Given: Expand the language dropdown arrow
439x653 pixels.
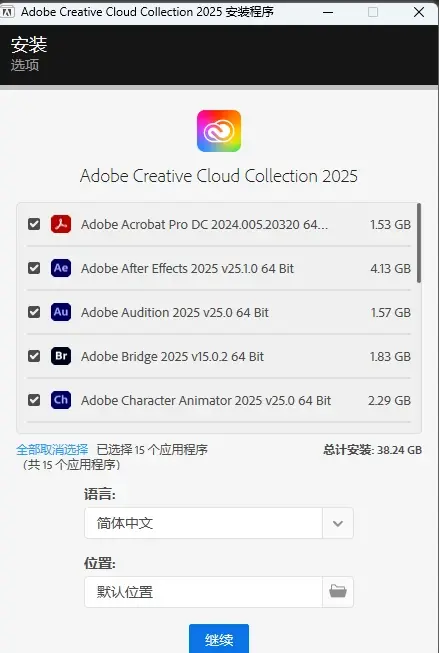Looking at the screenshot, I should pos(338,523).
